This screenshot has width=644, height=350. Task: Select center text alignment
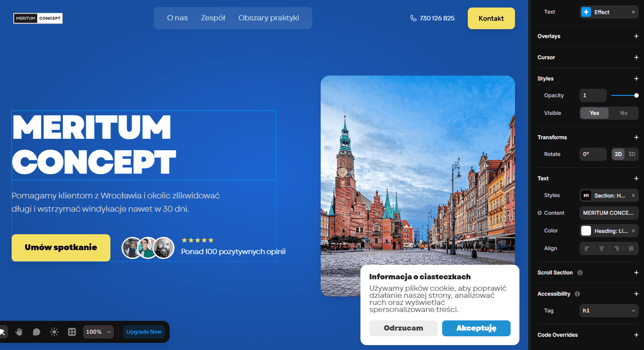pos(602,248)
